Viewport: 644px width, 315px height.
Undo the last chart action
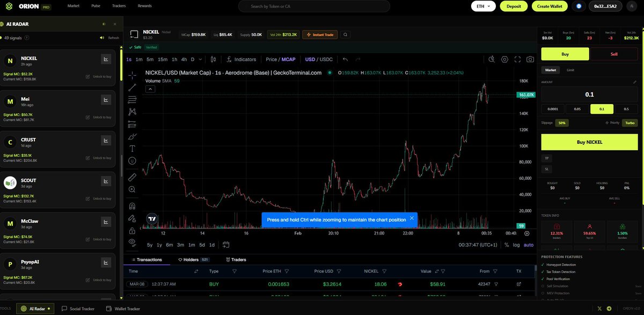click(x=345, y=59)
